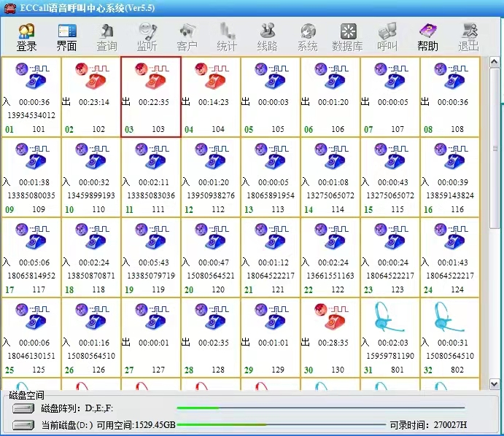Viewport: 504px width, 436px height.
Task: Click the 呼叫 call toolbar icon
Action: 387,37
